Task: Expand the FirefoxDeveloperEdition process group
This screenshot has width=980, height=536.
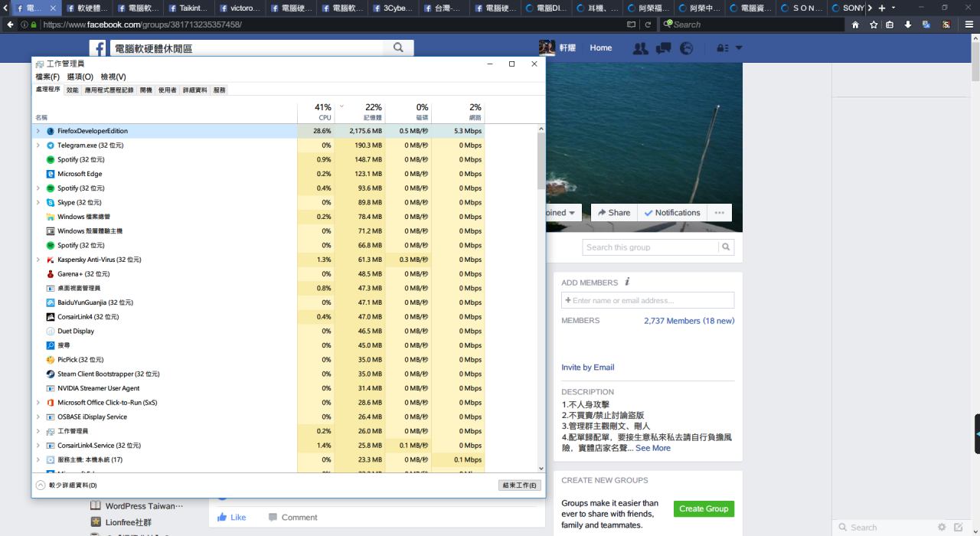Action: 38,131
